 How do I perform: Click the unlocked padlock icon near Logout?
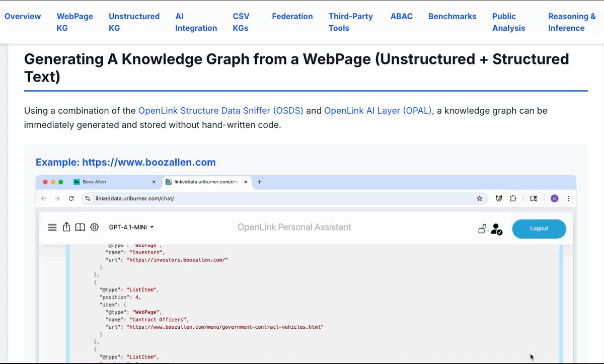[x=482, y=229]
